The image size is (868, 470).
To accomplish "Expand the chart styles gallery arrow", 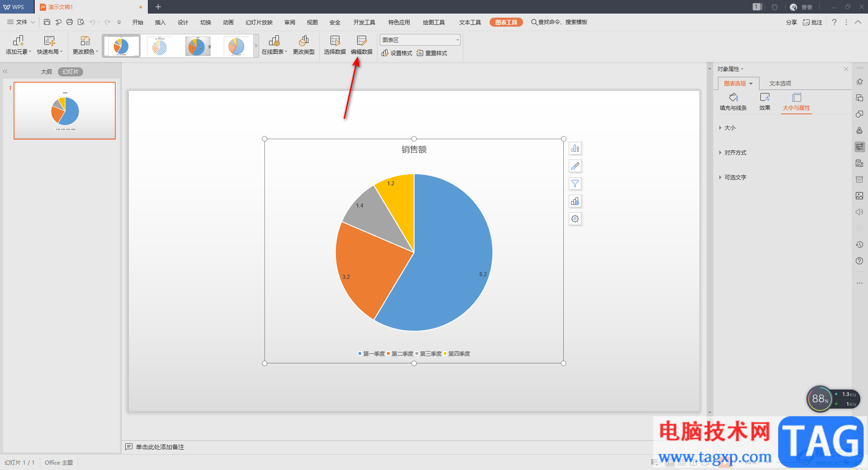I will pos(256,46).
